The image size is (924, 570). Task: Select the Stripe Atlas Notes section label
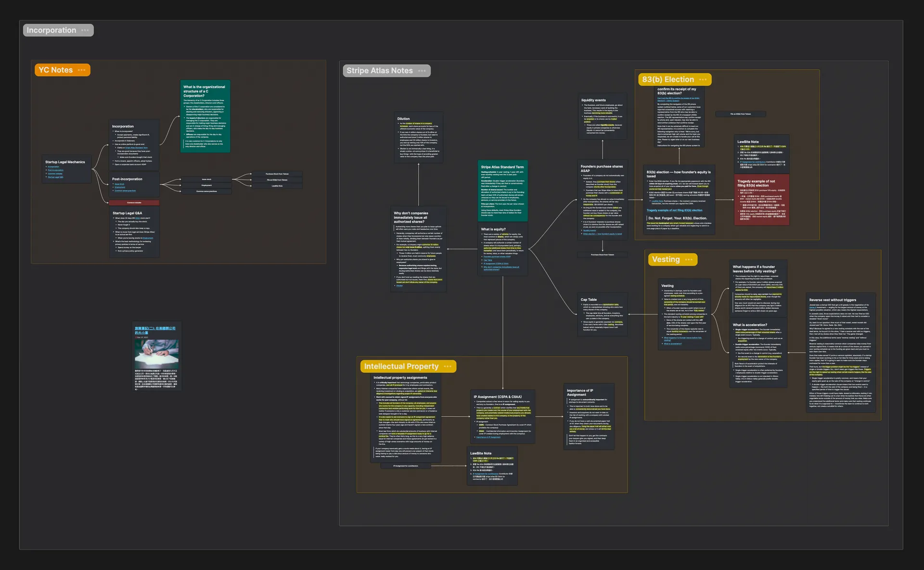point(379,71)
